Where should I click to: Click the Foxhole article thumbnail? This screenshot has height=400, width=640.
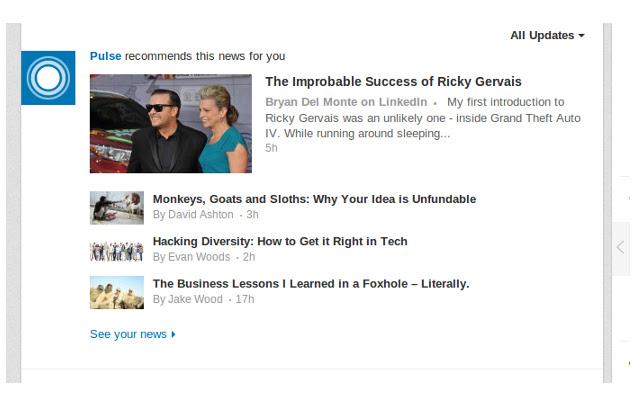click(117, 292)
